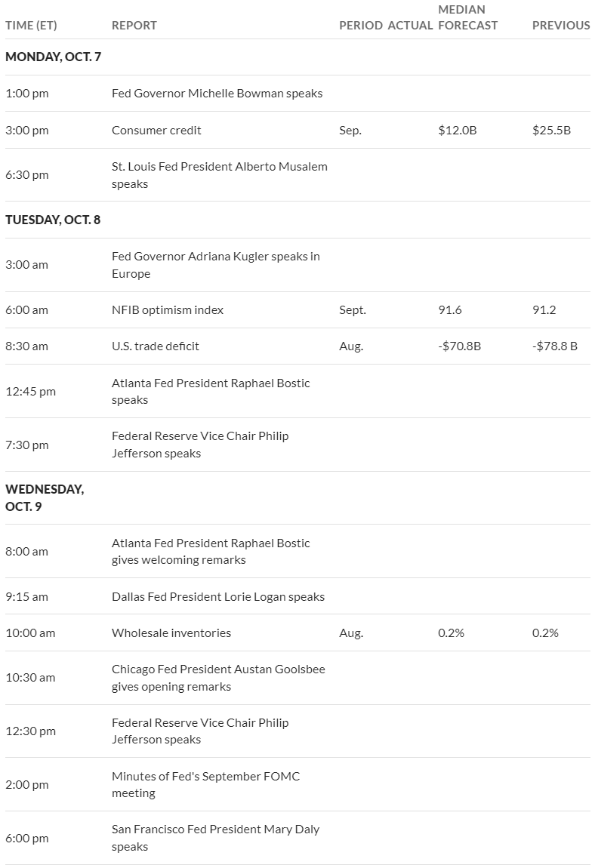This screenshot has width=592, height=868.
Task: Open the U.S. trade deficit report
Action: click(155, 346)
